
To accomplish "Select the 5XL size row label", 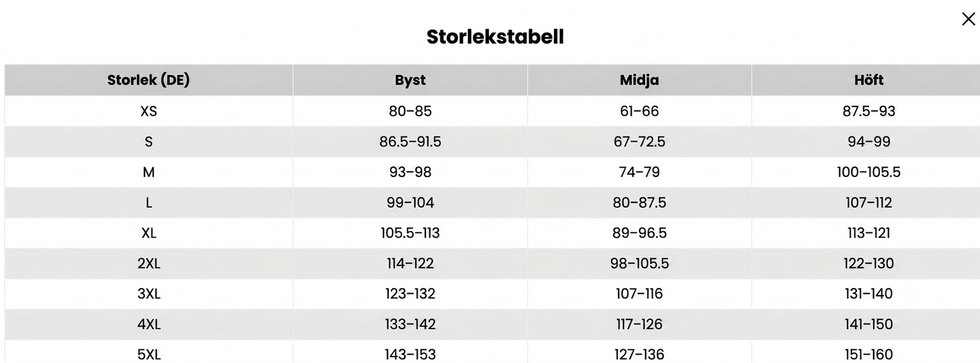I will tap(149, 355).
